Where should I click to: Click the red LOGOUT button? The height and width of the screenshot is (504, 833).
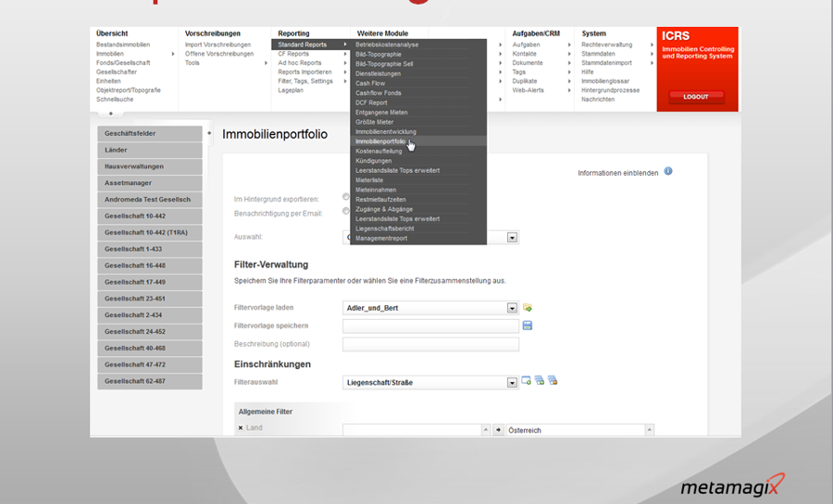point(696,96)
